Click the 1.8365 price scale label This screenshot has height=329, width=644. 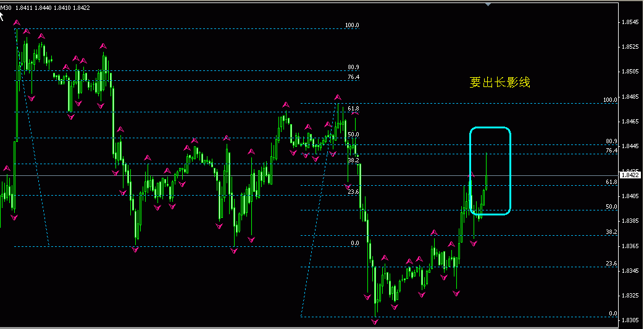pyautogui.click(x=631, y=246)
